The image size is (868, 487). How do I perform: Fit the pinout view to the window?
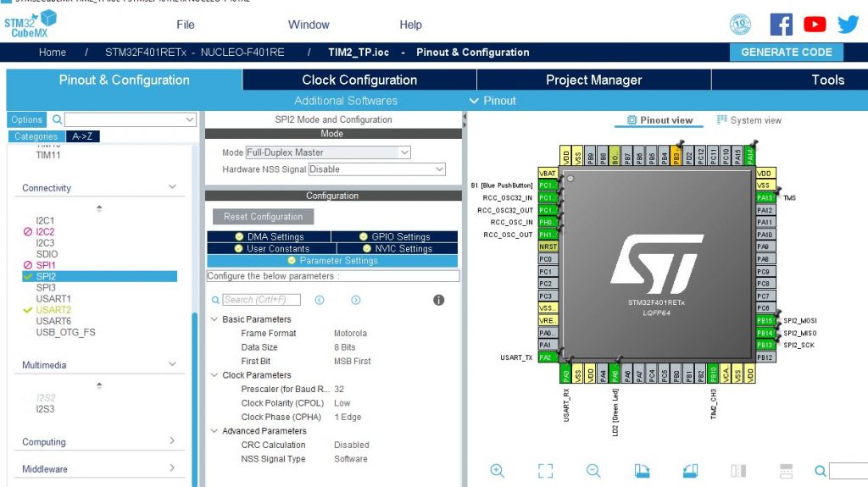click(x=545, y=470)
